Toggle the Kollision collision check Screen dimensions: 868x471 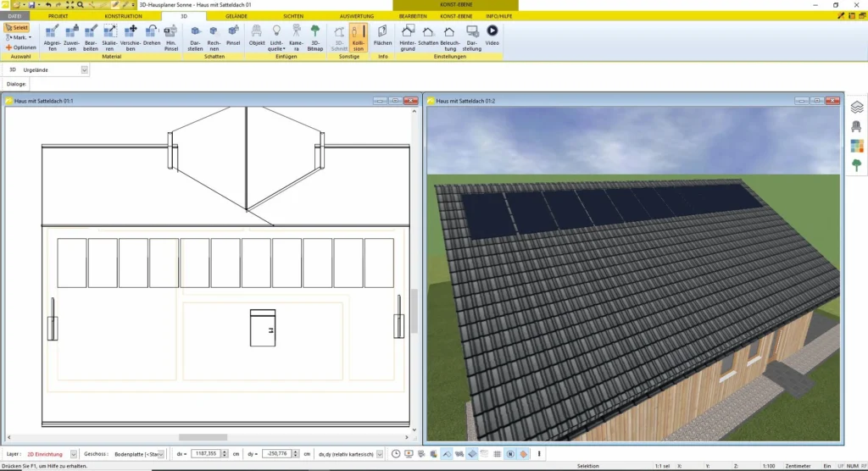pyautogui.click(x=358, y=36)
